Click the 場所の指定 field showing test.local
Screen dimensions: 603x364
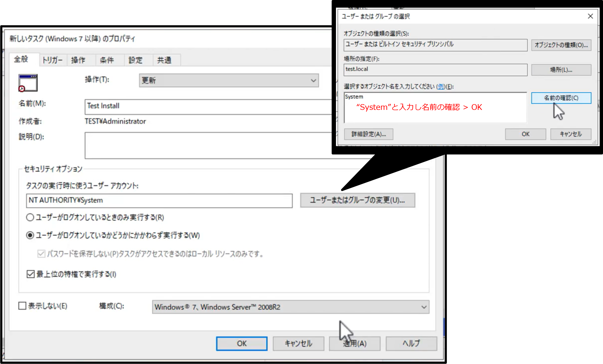435,70
